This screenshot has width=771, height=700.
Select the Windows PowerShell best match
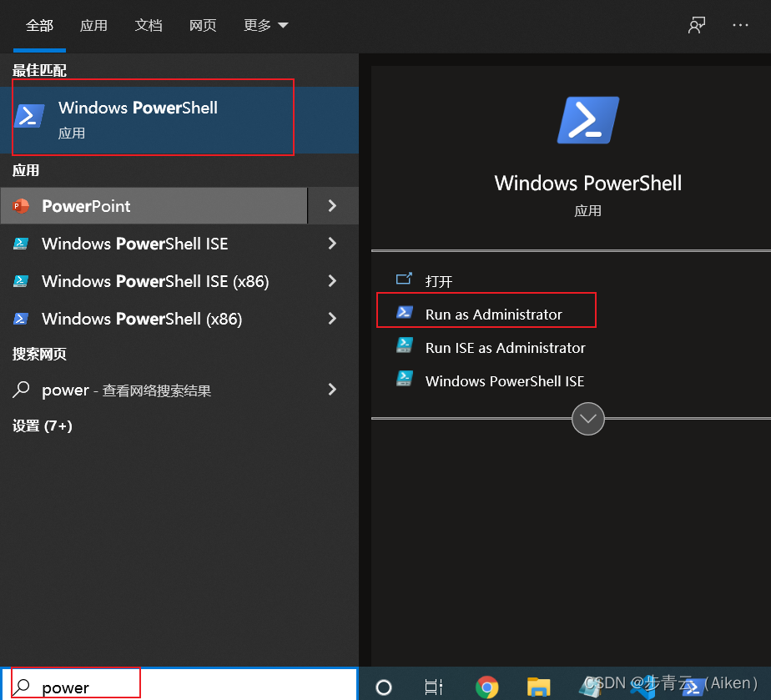(179, 120)
